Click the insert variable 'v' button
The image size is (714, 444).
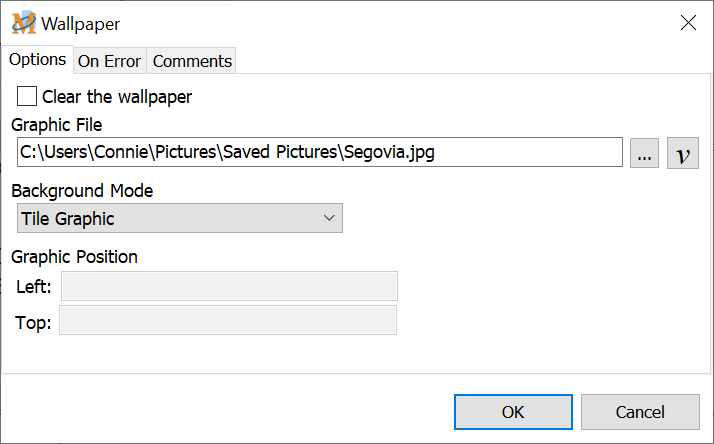[x=683, y=153]
